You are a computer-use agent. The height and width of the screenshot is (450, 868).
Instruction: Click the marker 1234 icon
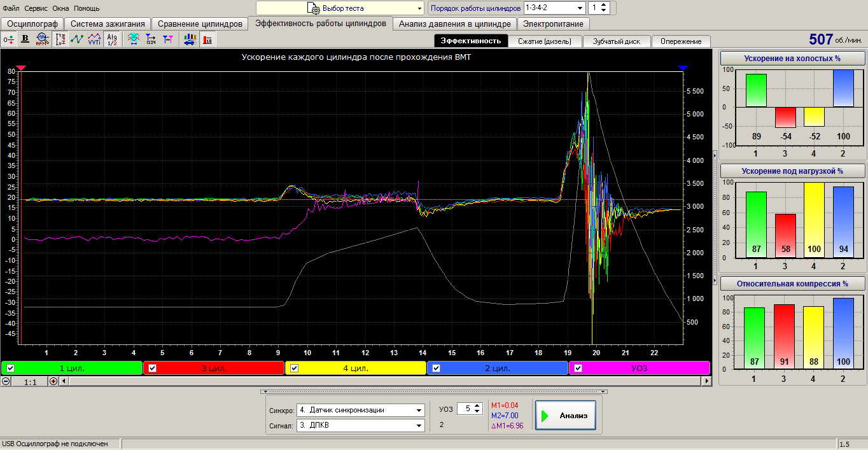tap(150, 39)
